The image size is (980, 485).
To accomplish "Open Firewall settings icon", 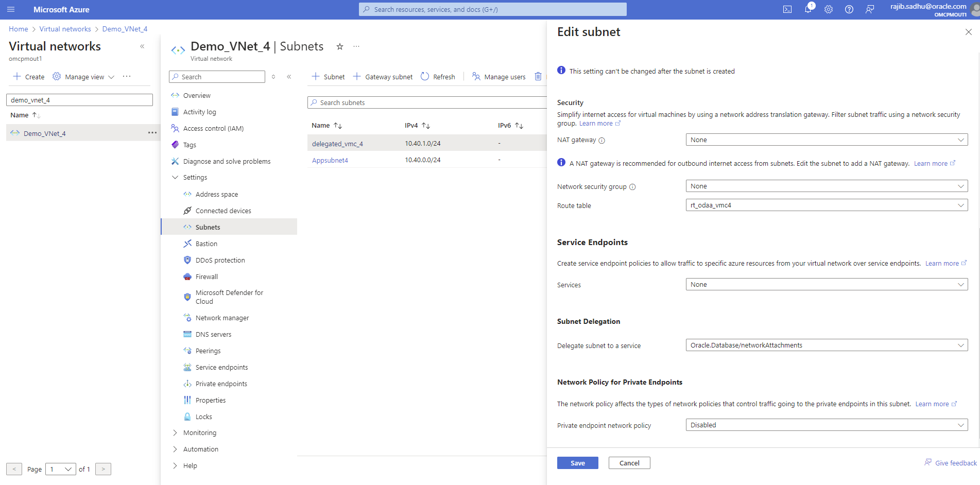I will 188,276.
